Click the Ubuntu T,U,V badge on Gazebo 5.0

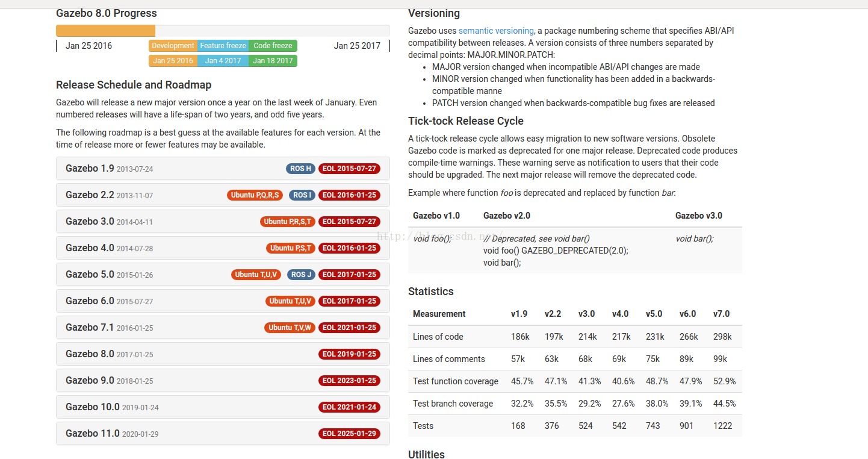point(257,275)
